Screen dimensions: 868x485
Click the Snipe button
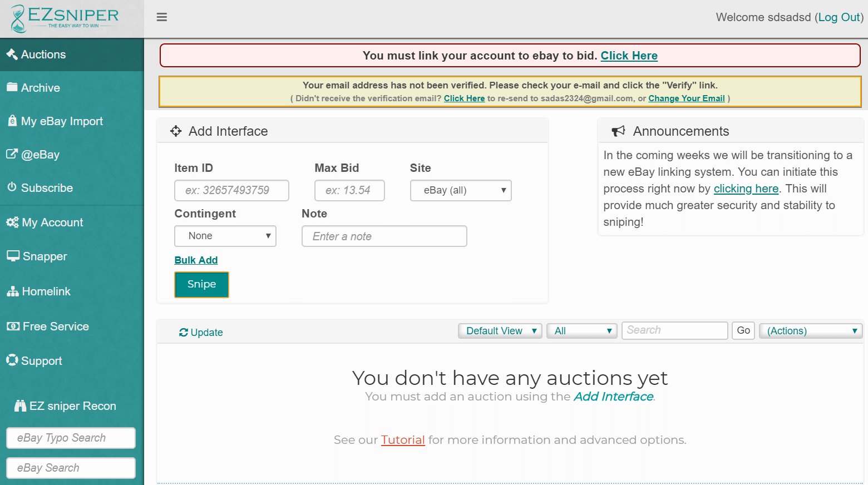(x=201, y=284)
